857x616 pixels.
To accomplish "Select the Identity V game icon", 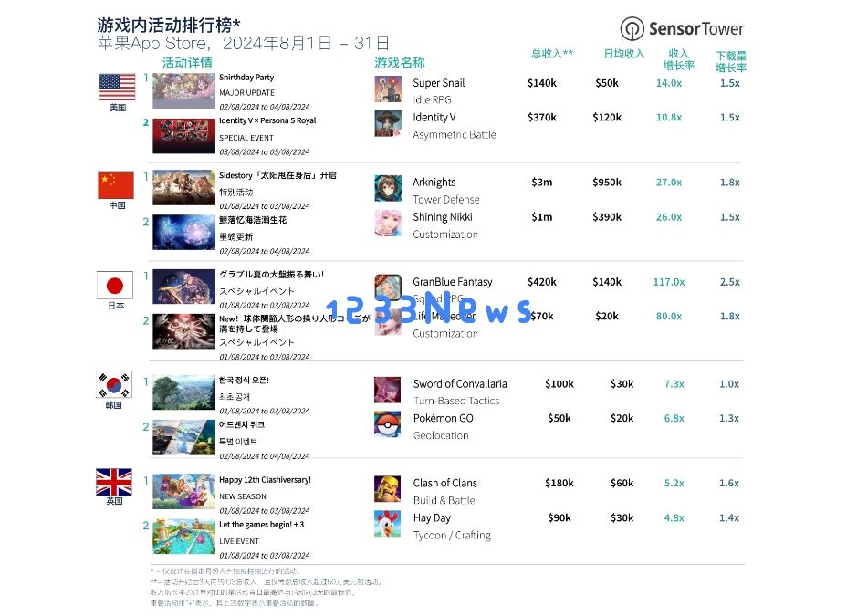I will (388, 123).
